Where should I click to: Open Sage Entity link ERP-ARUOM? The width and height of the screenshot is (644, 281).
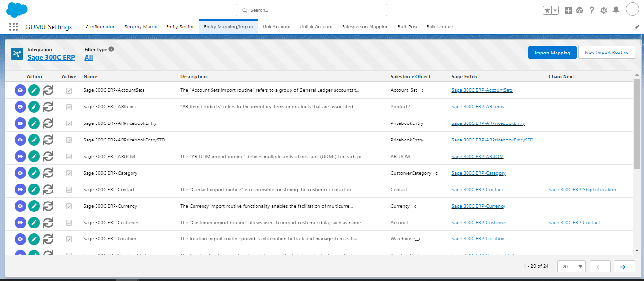click(477, 157)
